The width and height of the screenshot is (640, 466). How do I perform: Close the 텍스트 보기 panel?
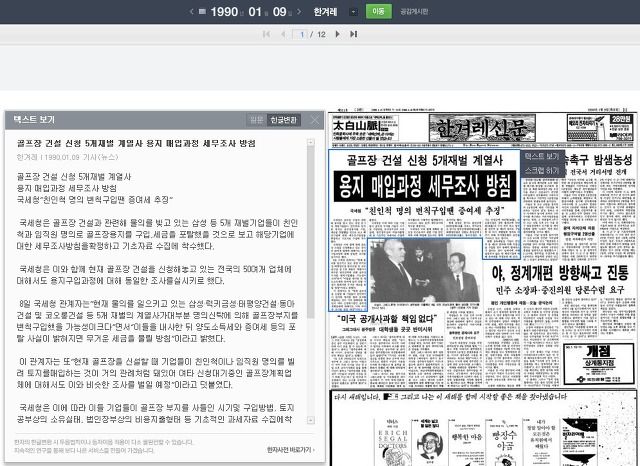315,120
